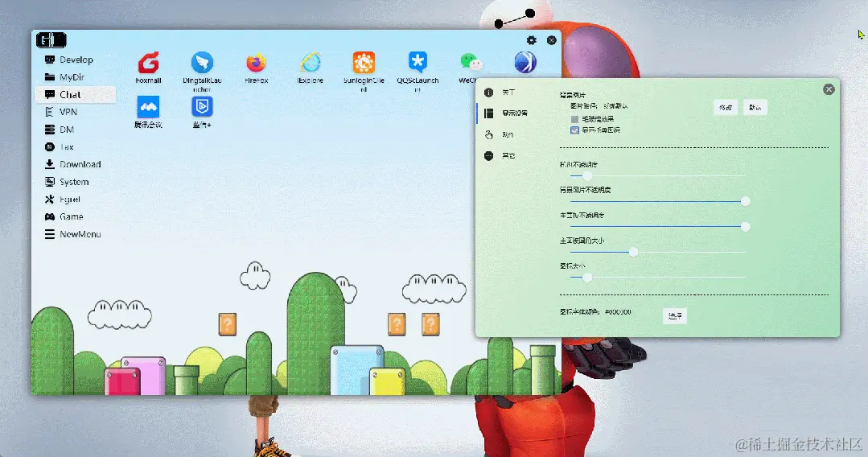Open the Download category
868x457 pixels.
coord(76,164)
